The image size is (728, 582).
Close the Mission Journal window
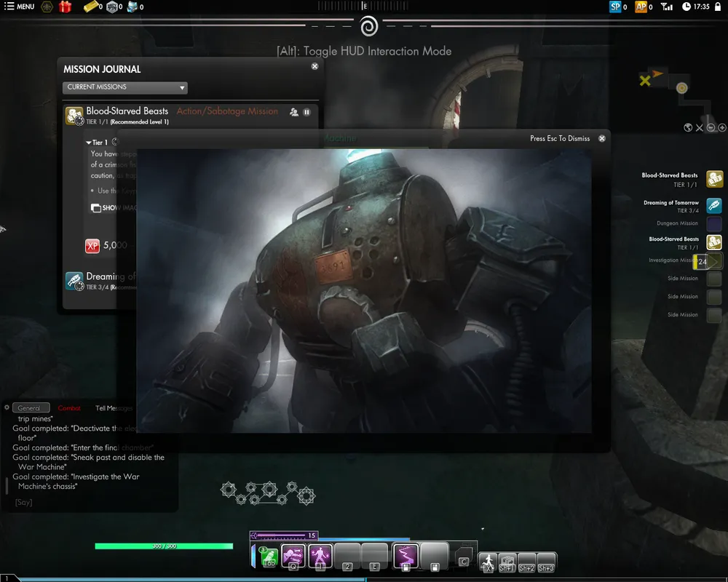(314, 66)
